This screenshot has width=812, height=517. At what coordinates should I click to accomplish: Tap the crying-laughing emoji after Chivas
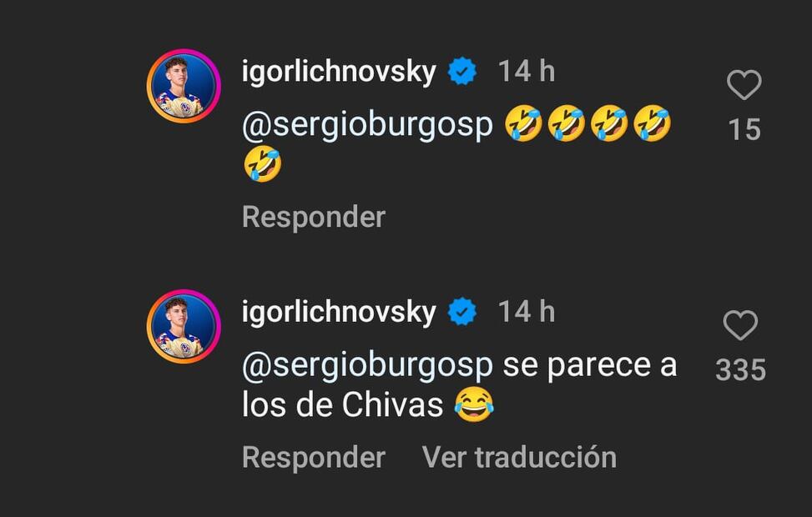pos(474,405)
